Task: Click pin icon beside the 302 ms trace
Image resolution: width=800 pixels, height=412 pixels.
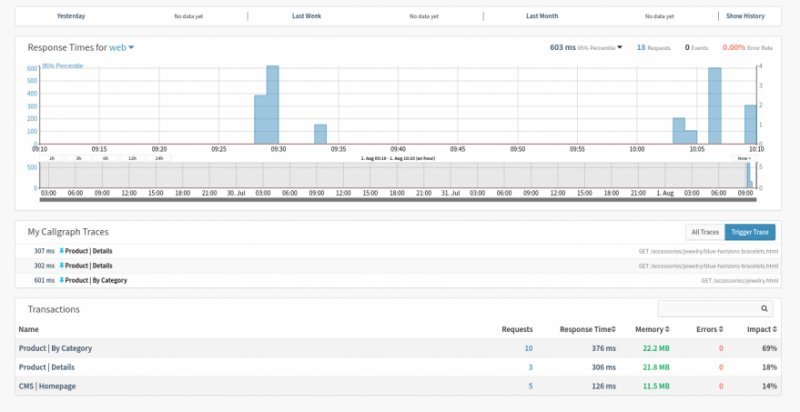Action: pos(61,266)
